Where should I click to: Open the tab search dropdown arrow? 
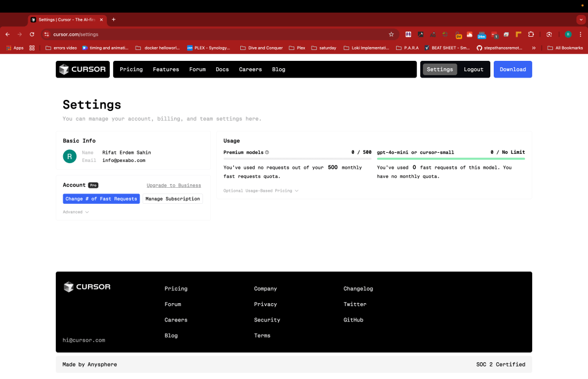tap(581, 20)
